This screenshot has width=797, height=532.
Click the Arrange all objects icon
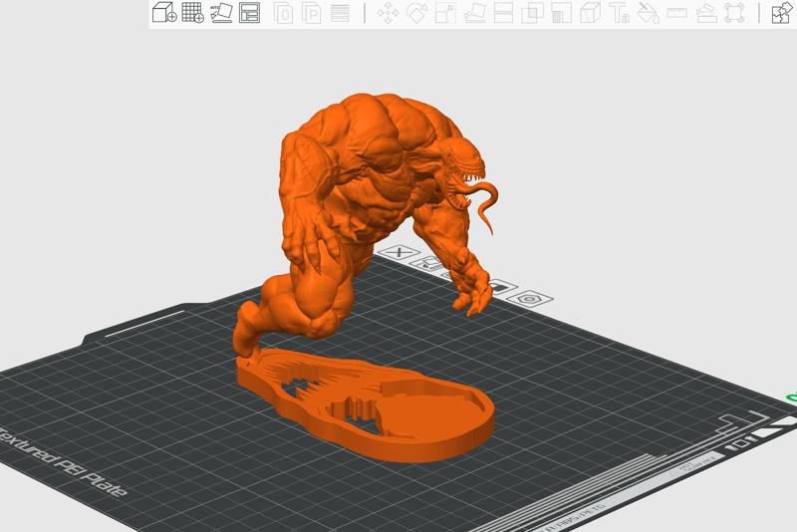pyautogui.click(x=250, y=13)
